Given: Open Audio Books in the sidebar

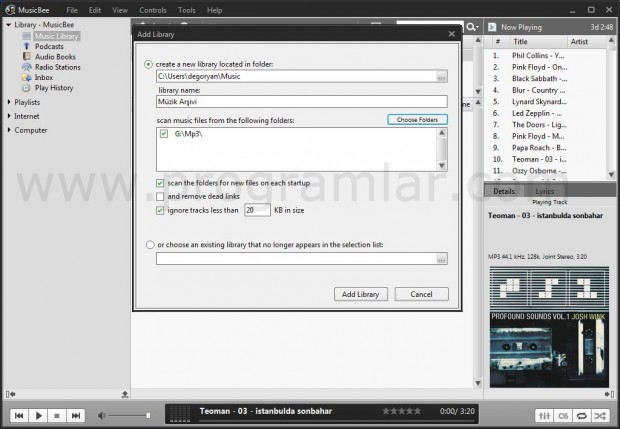Looking at the screenshot, I should [53, 56].
